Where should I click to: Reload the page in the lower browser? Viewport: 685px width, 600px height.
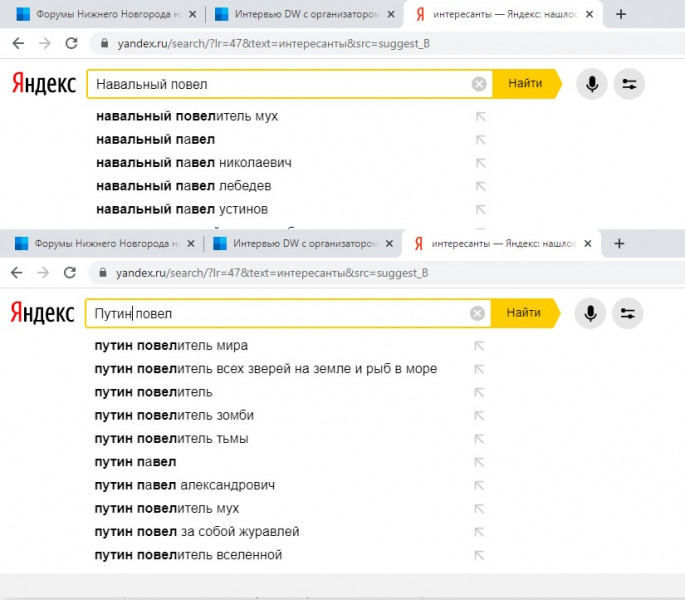[69, 273]
